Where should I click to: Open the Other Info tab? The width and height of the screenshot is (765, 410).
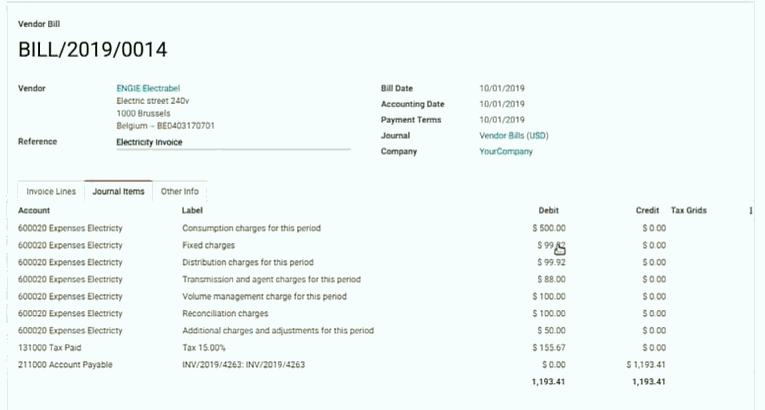[x=180, y=191]
